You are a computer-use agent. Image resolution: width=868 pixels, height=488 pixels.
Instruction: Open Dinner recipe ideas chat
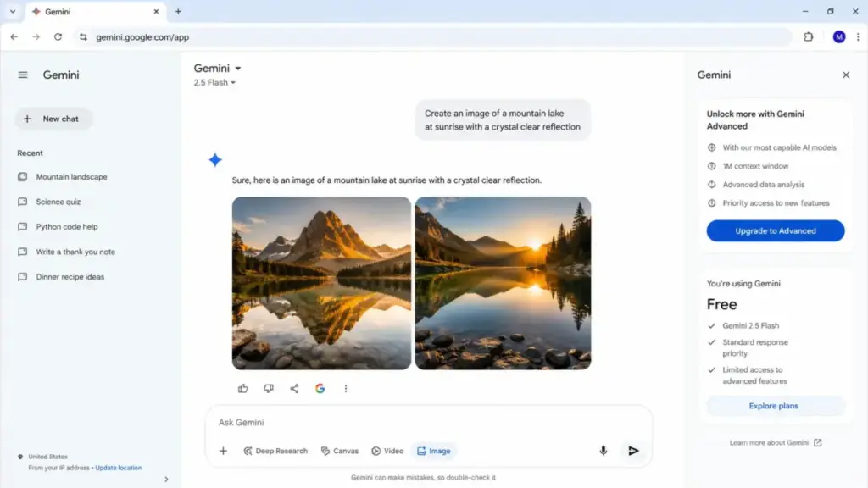click(x=70, y=277)
